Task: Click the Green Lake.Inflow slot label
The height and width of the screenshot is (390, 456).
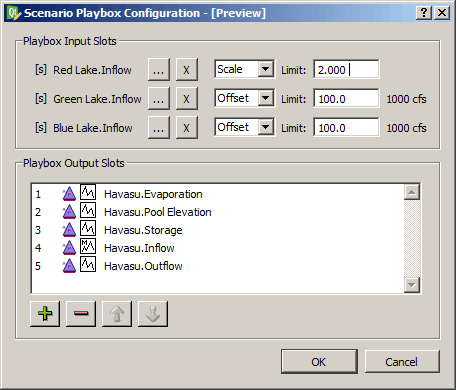Action: point(97,99)
